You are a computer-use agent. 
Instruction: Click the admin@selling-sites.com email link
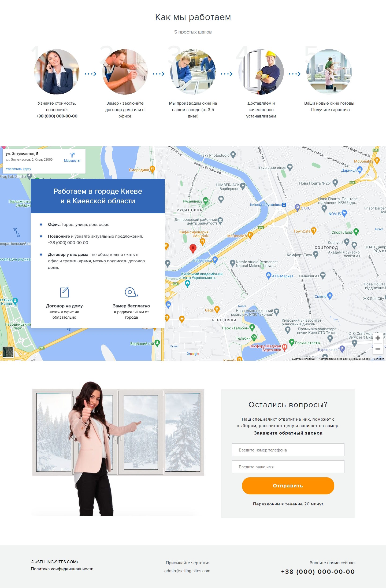pyautogui.click(x=187, y=571)
